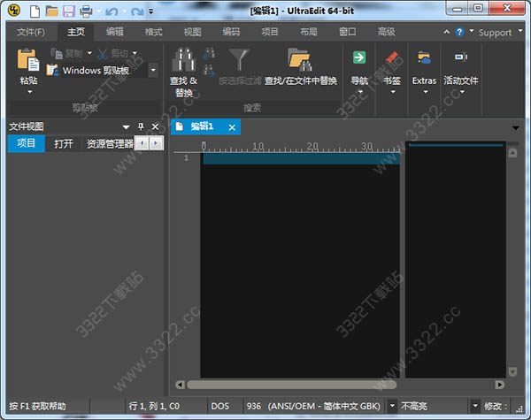Open the code page 936 encoding dropdown

click(392, 406)
